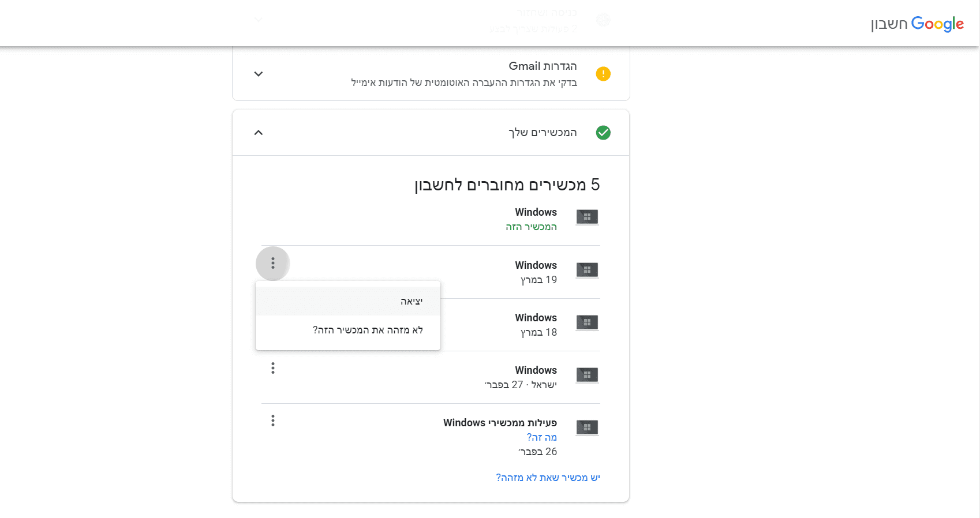980x518 pixels.
Task: Click the המכשיר הזה green label
Action: click(531, 227)
